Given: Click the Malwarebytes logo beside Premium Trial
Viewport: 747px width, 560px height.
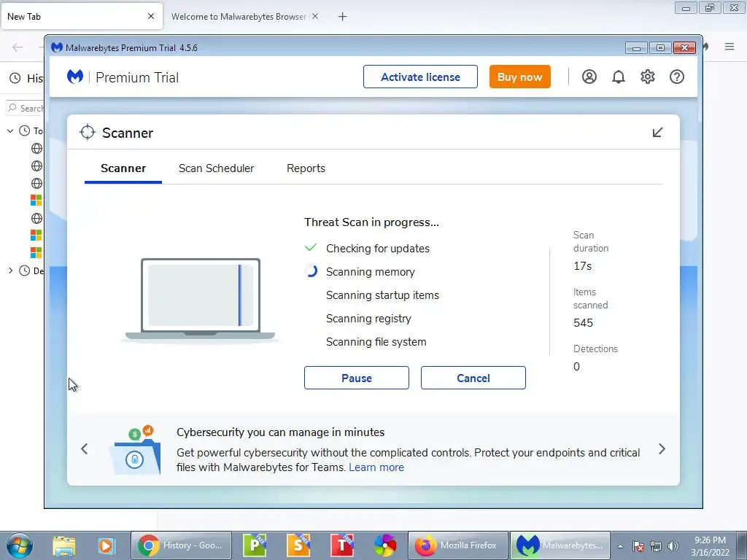Looking at the screenshot, I should (75, 77).
